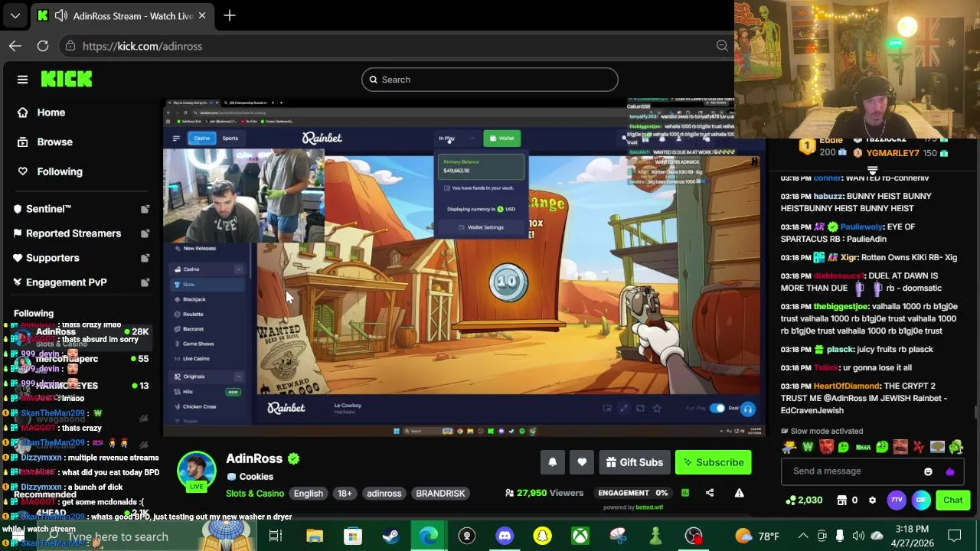Click username Pauliewoly in chat
Screen dimensions: 980x551
click(861, 227)
